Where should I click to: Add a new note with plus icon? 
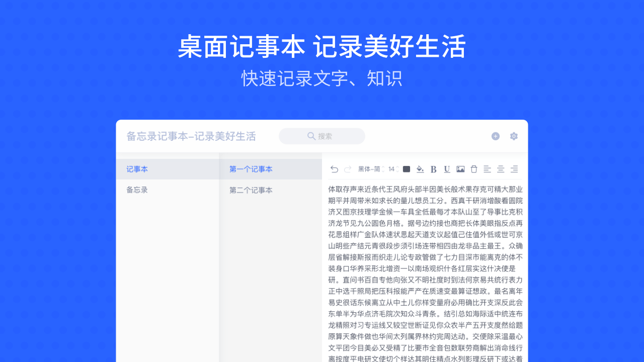point(496,136)
